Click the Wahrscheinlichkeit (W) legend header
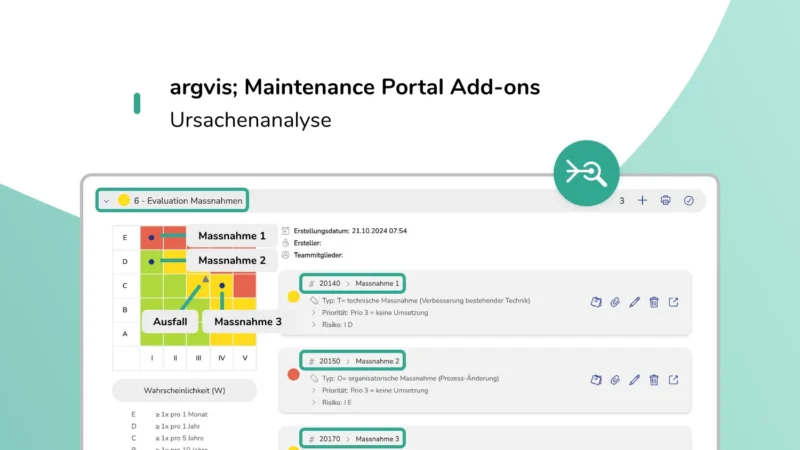The width and height of the screenshot is (800, 450). point(184,390)
